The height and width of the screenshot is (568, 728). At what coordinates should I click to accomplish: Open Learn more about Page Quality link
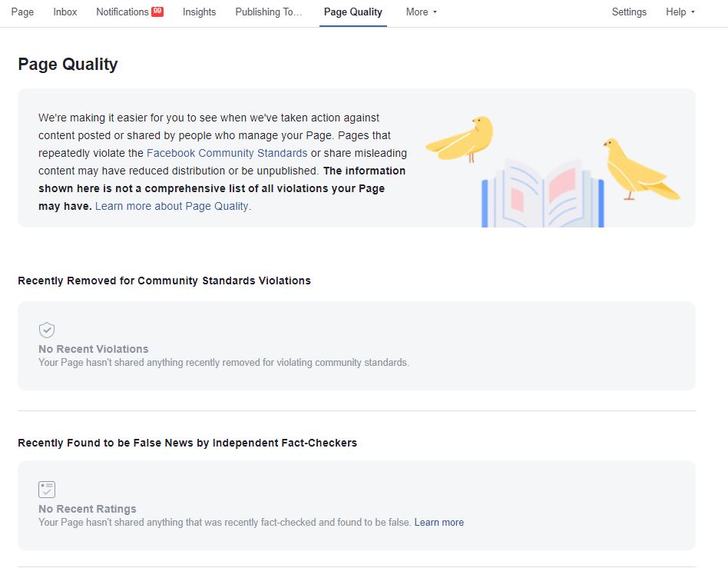coord(172,206)
